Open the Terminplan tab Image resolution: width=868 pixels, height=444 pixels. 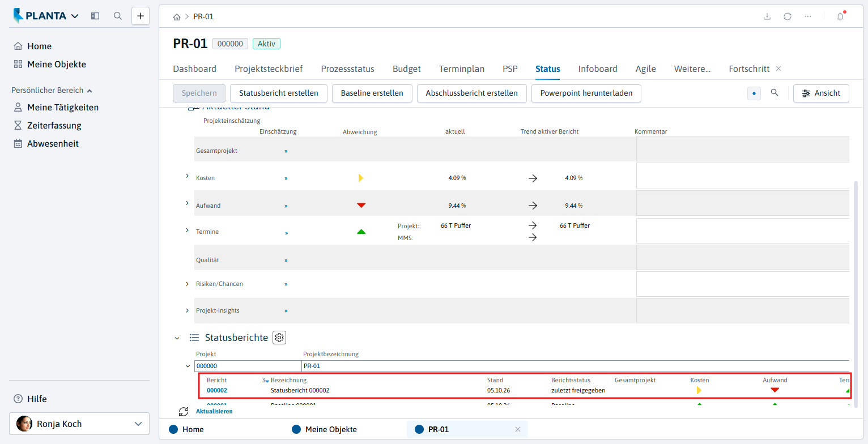pos(462,69)
